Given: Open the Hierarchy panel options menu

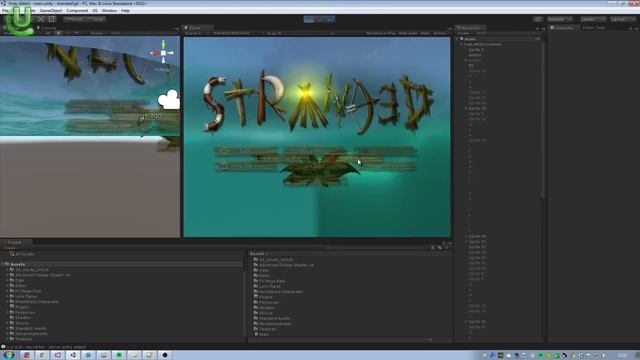Looking at the screenshot, I should [543, 28].
